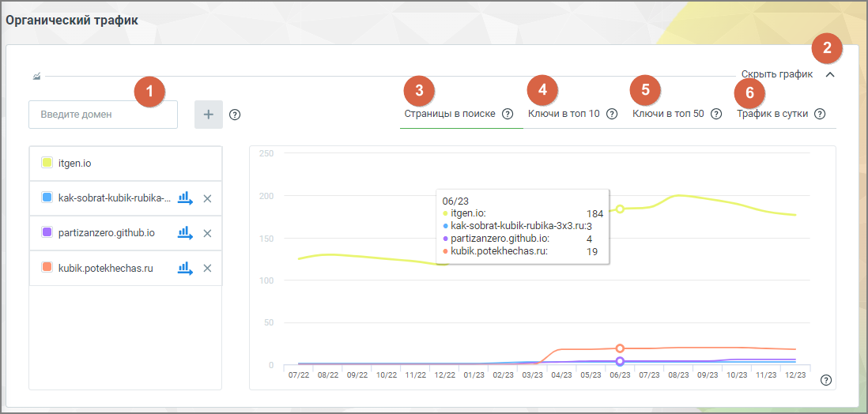
Task: Remove kubik.potekhechas.ru from the list
Action: point(208,269)
